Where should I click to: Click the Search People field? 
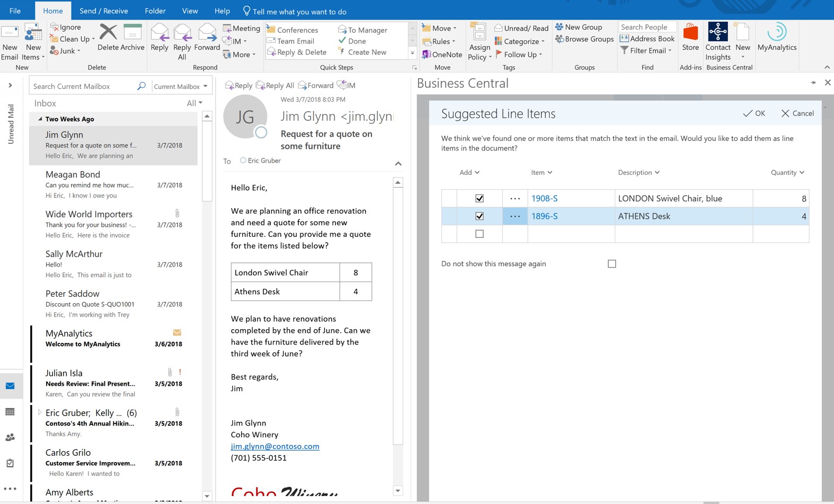pos(647,27)
